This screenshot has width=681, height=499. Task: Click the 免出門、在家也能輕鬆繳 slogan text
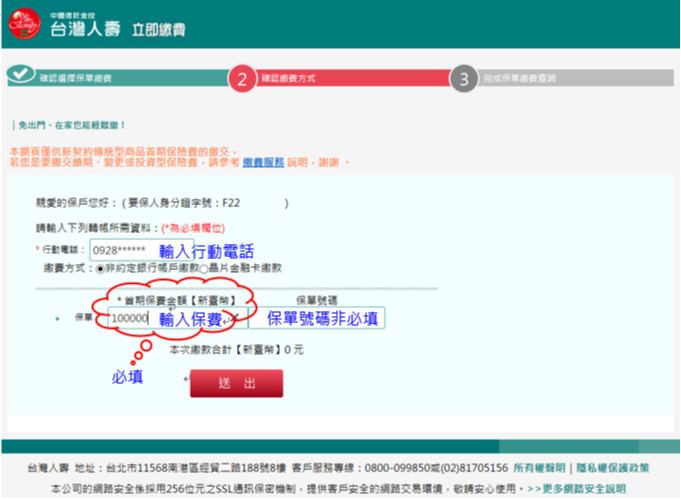pyautogui.click(x=72, y=125)
